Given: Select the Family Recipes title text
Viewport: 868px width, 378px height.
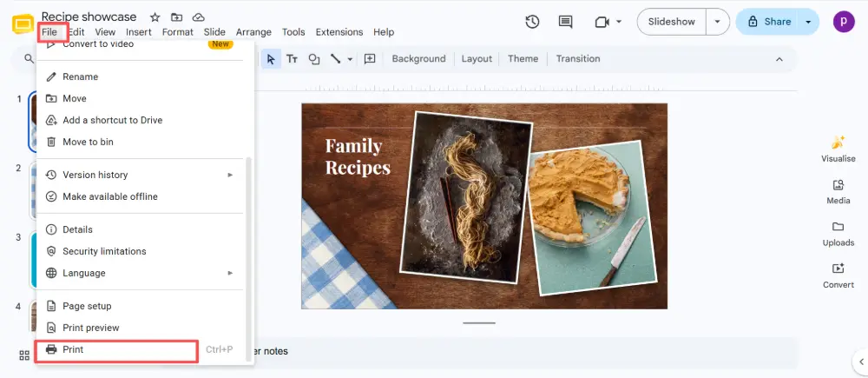Looking at the screenshot, I should [x=358, y=157].
